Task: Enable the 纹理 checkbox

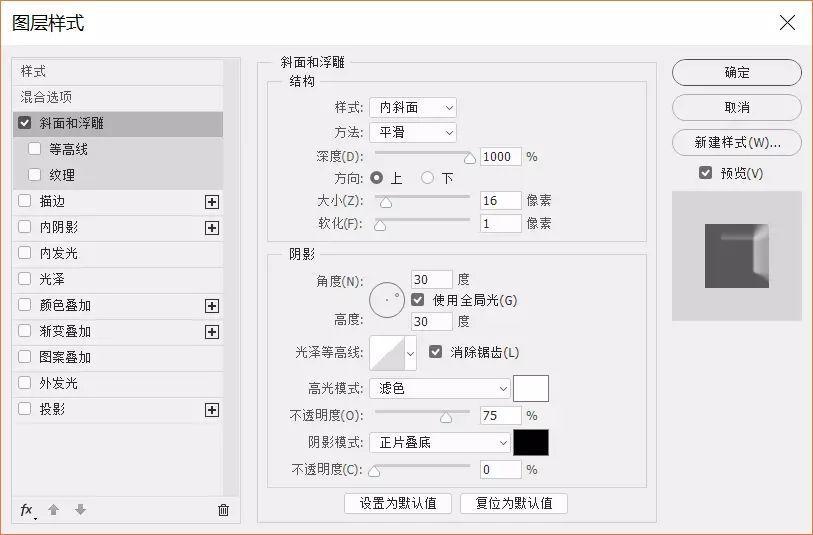Action: point(35,175)
